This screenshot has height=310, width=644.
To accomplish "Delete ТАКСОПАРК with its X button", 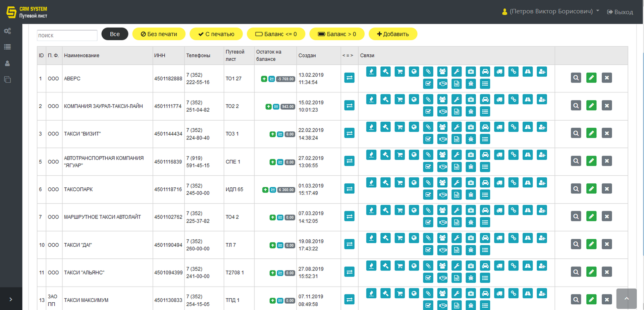I will tap(607, 189).
